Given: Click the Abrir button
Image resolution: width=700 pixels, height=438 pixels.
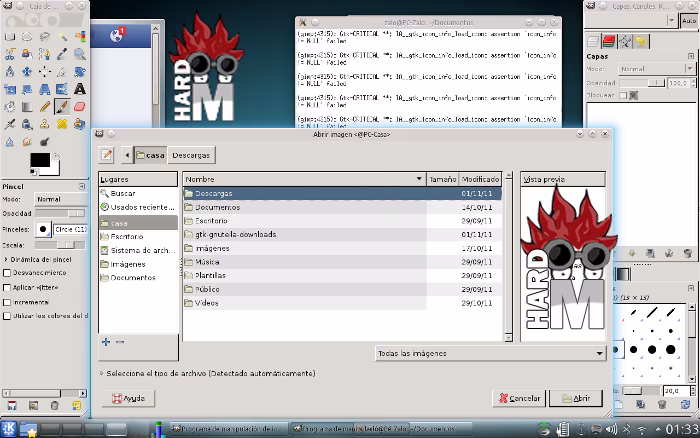Looking at the screenshot, I should click(576, 398).
